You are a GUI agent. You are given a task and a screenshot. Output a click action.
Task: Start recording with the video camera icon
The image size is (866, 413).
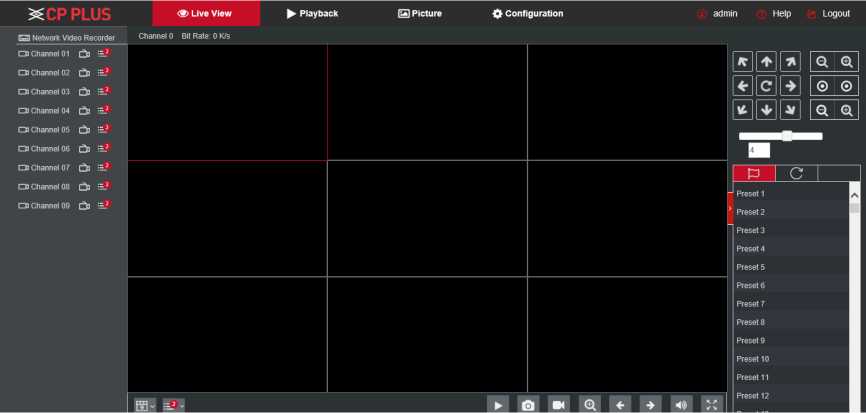click(559, 404)
